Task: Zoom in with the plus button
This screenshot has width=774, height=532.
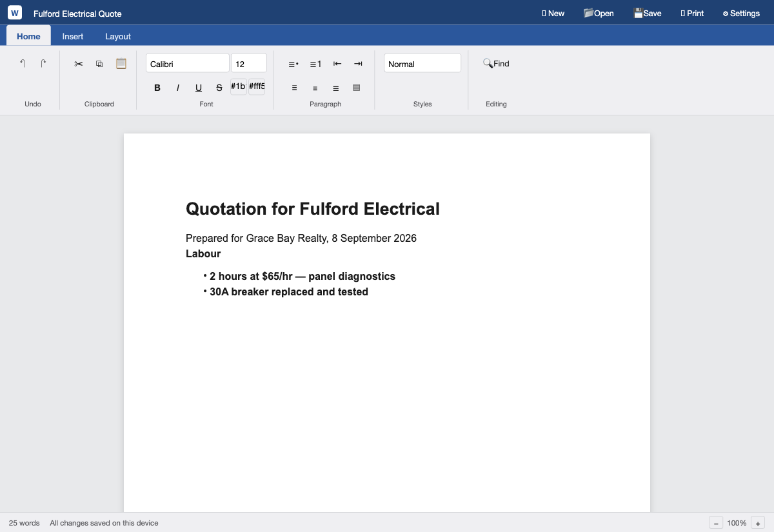Action: [x=758, y=523]
